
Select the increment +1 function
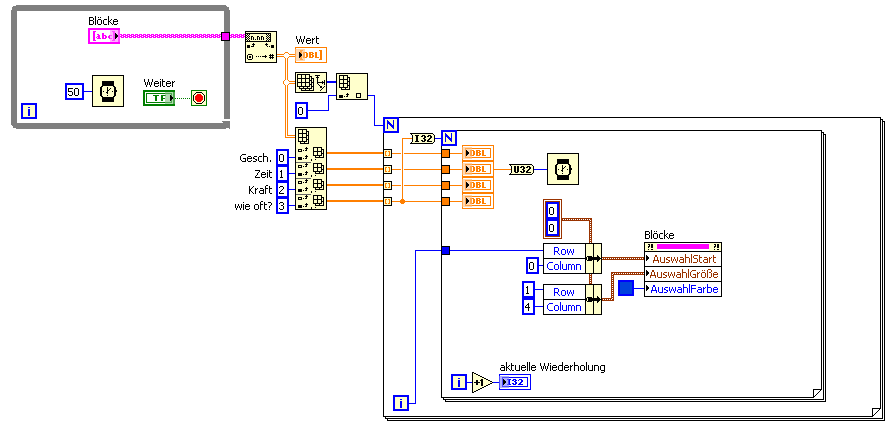(482, 382)
